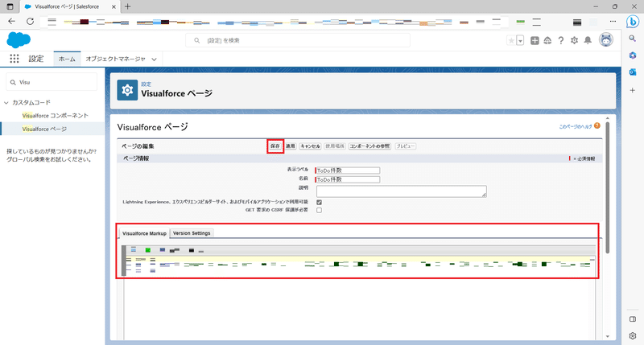
Task: Click the 名前 input field
Action: click(348, 179)
